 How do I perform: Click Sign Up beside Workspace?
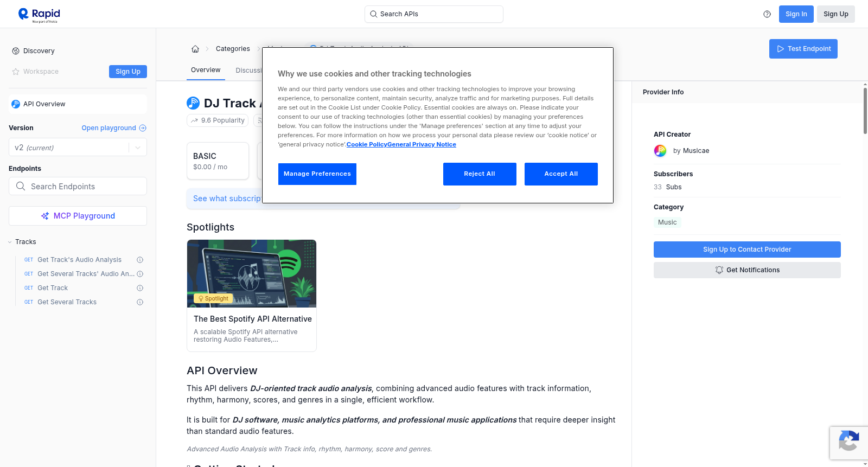coord(128,72)
